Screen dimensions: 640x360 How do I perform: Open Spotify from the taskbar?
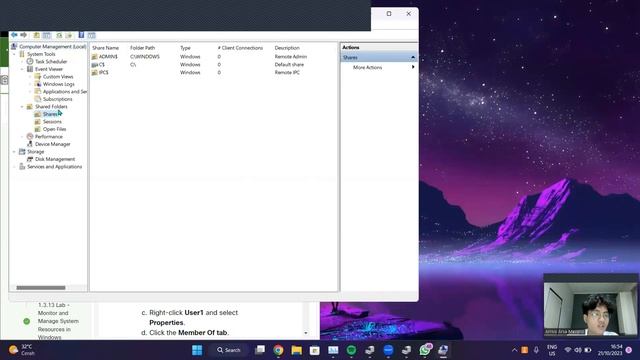[x=351, y=350]
